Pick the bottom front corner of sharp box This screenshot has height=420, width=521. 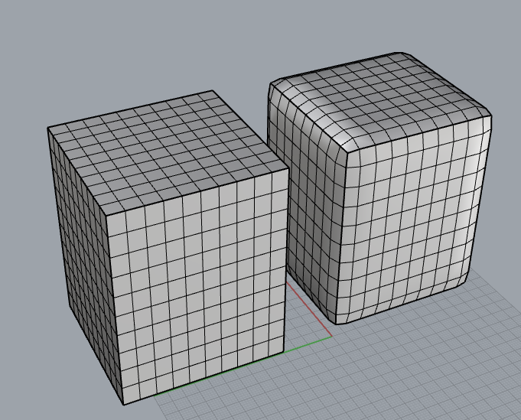click(x=123, y=404)
